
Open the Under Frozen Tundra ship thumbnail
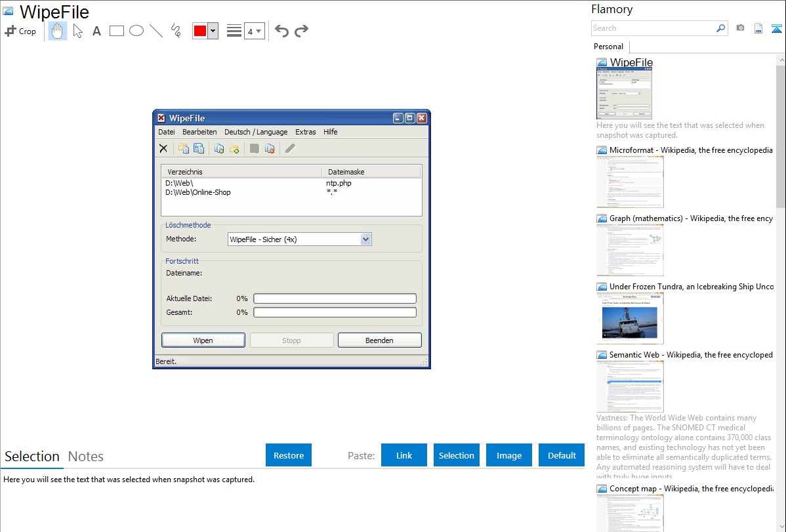pos(630,318)
